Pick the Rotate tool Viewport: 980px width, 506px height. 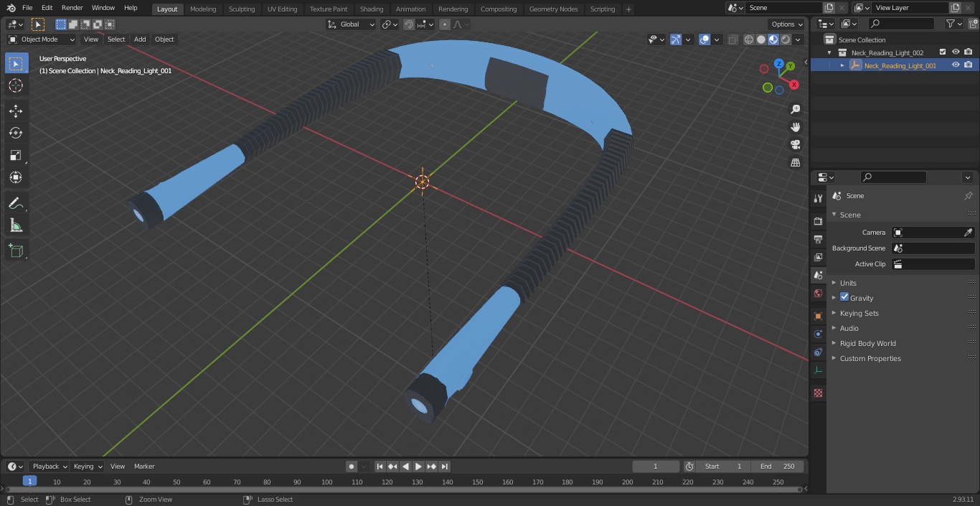click(x=16, y=133)
